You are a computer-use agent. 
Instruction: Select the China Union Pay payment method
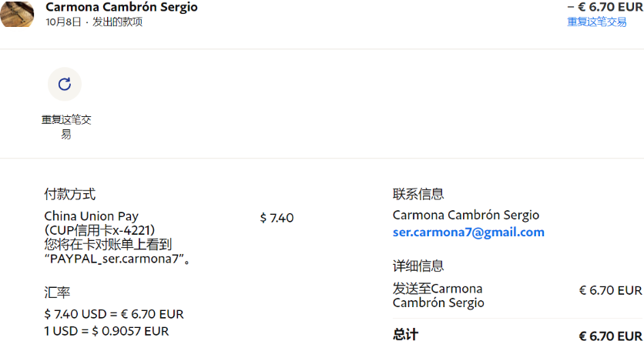tap(91, 216)
